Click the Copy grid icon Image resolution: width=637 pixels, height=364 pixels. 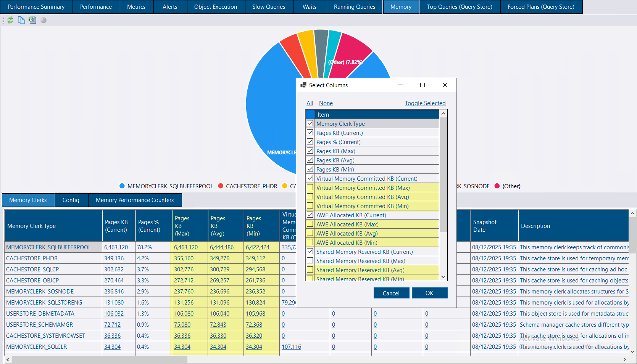[21, 20]
